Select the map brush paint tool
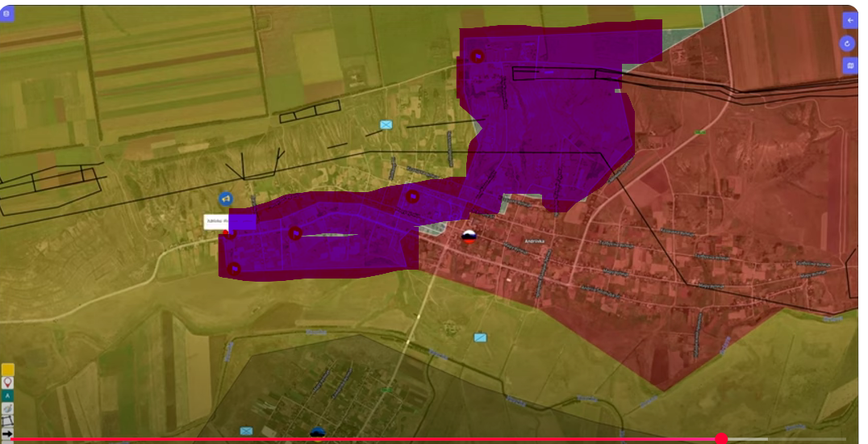Screen dimensions: 868x444 point(8,408)
